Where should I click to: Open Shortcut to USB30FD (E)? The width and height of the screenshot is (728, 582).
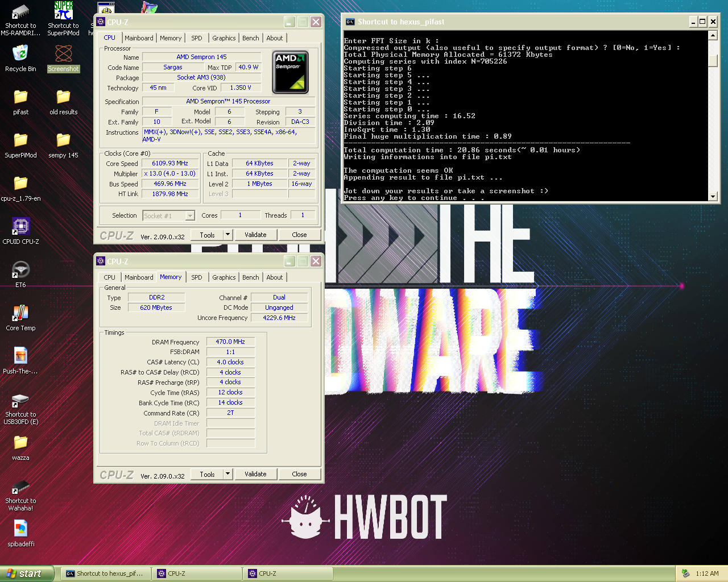tap(20, 400)
